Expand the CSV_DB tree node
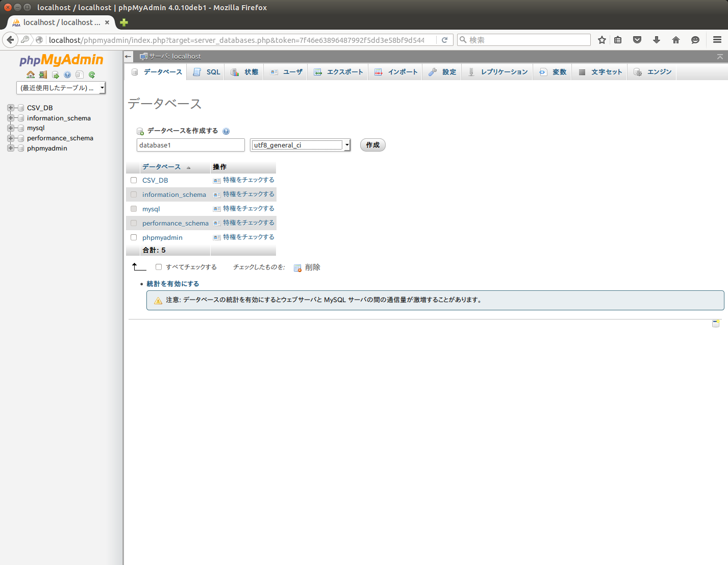This screenshot has height=565, width=728. (10, 108)
